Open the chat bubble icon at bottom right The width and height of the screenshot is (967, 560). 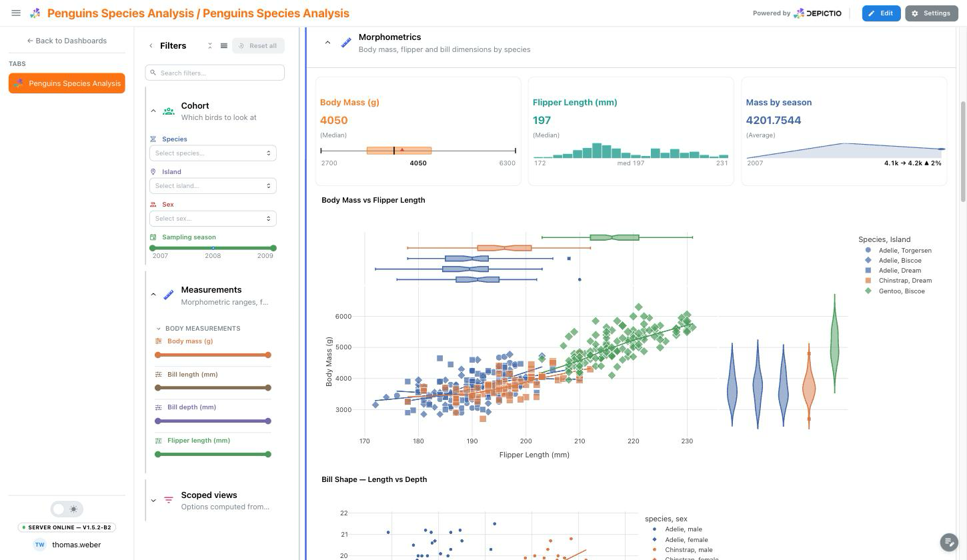pyautogui.click(x=949, y=542)
